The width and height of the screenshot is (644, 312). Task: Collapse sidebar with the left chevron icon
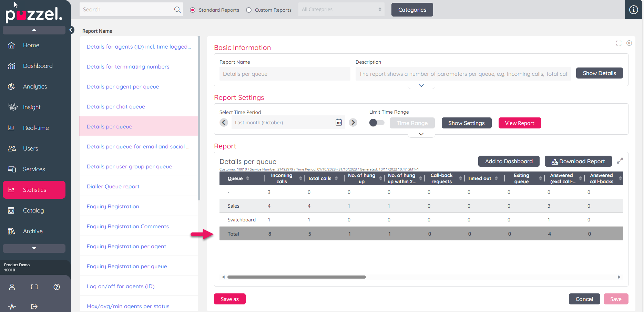(71, 30)
